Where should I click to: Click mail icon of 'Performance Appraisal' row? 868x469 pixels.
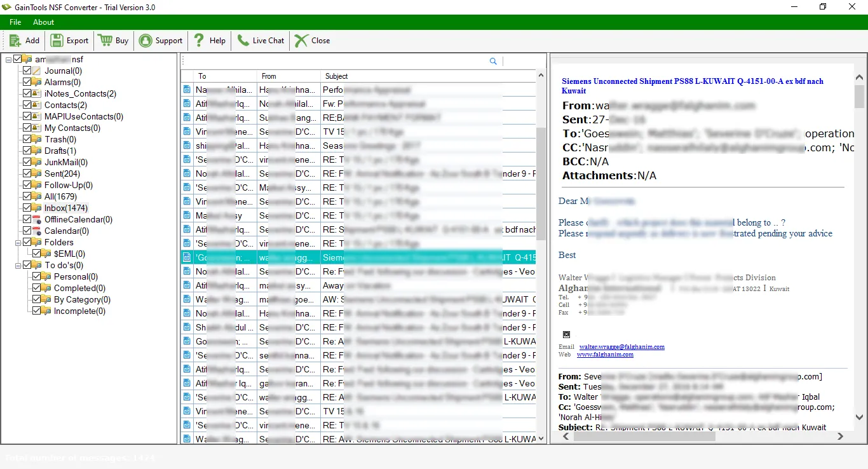click(x=187, y=90)
